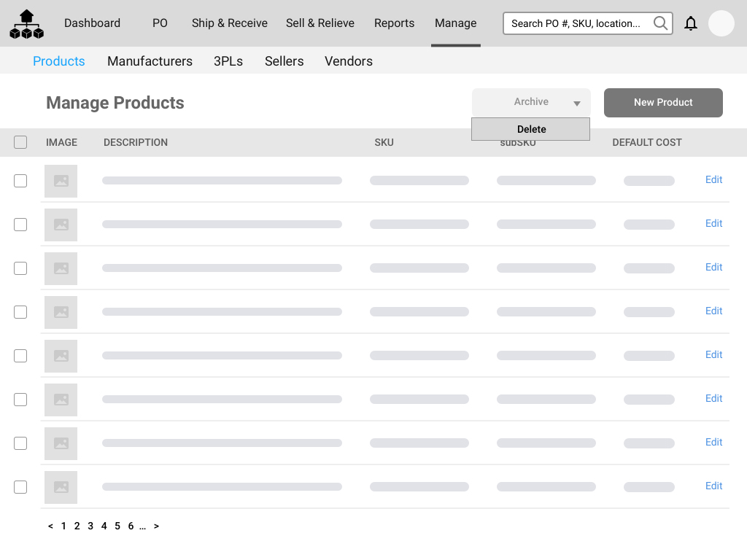This screenshot has height=560, width=747.
Task: Jump to page 3 in pagination
Action: 90,526
